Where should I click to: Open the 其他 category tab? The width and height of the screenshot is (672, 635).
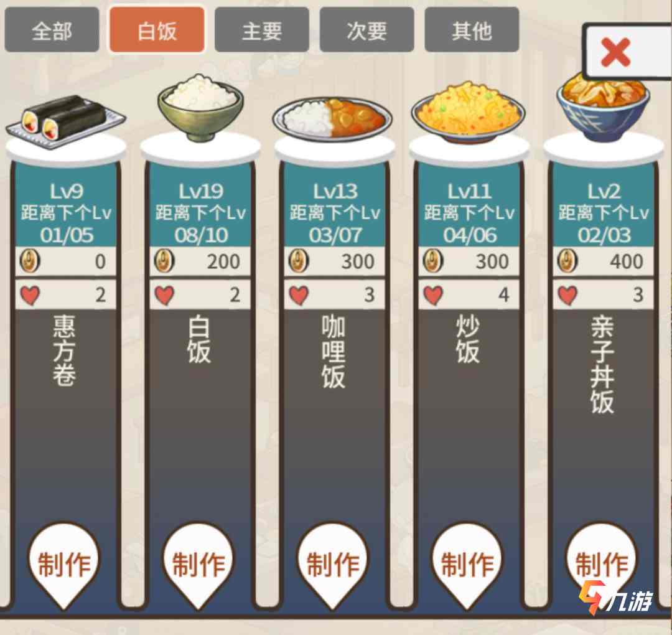click(x=472, y=30)
